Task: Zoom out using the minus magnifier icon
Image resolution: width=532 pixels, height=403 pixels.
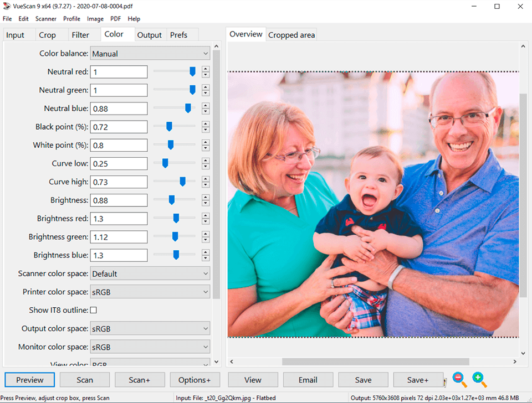Action: pos(459,380)
